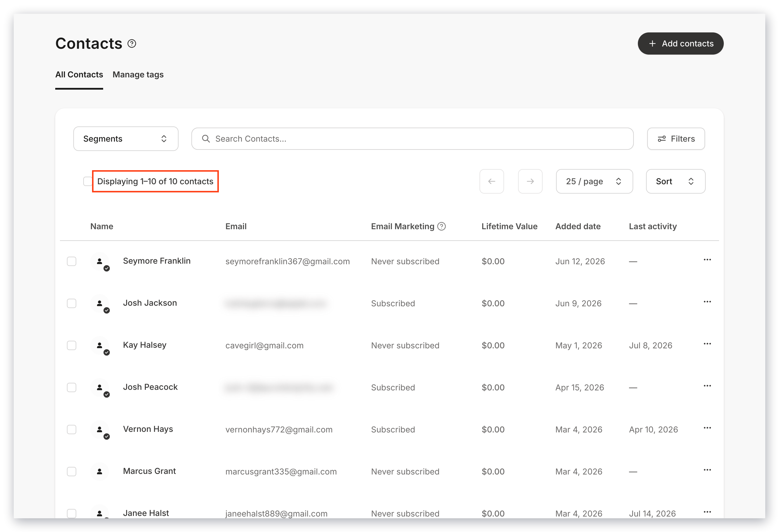
Task: Switch to the All Contacts tab
Action: coord(79,74)
